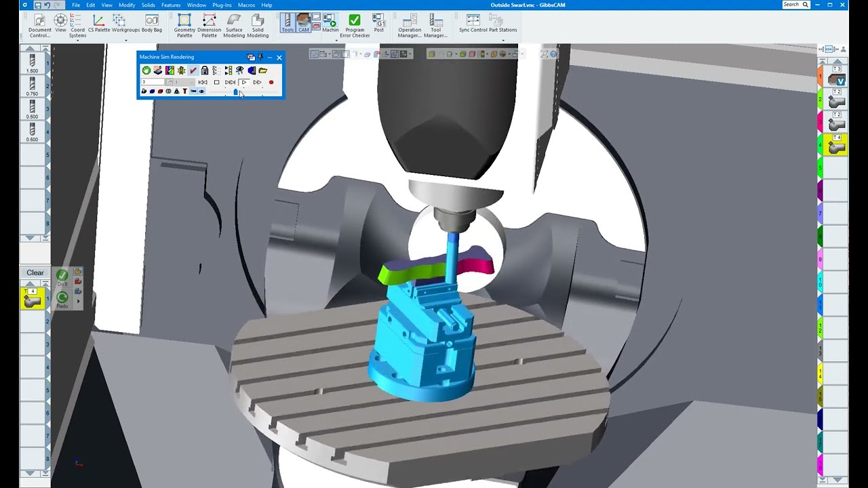
Task: Open the View palette icon
Action: pos(60,24)
